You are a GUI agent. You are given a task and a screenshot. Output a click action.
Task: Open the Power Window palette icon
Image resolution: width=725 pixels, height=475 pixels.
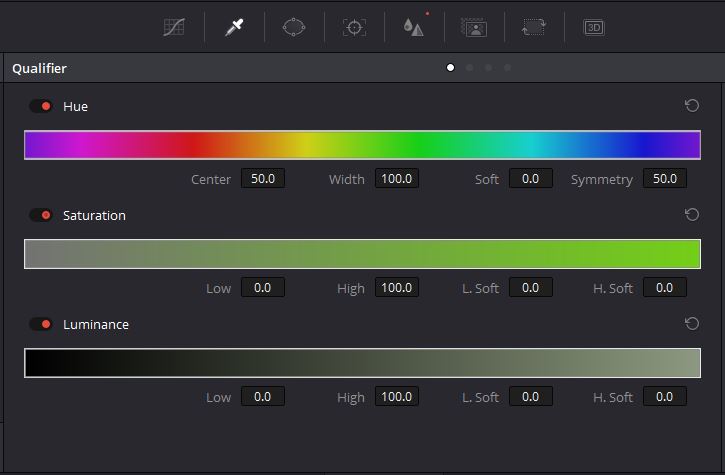coord(294,27)
